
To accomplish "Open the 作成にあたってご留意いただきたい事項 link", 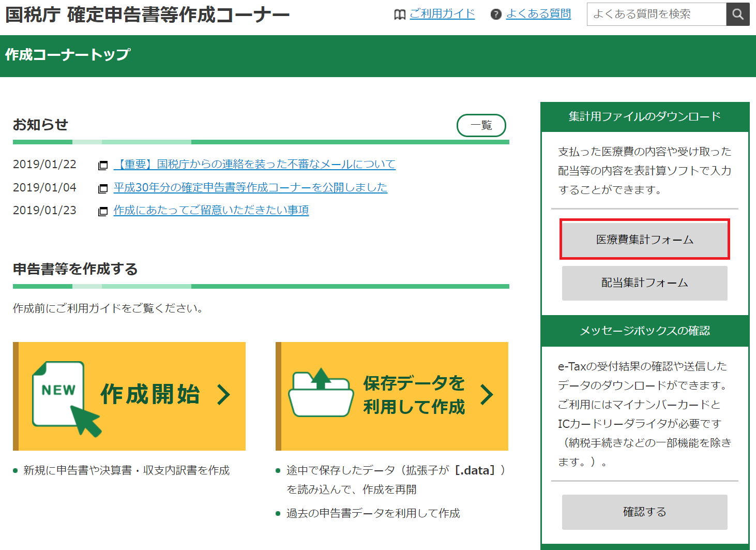I will point(211,210).
